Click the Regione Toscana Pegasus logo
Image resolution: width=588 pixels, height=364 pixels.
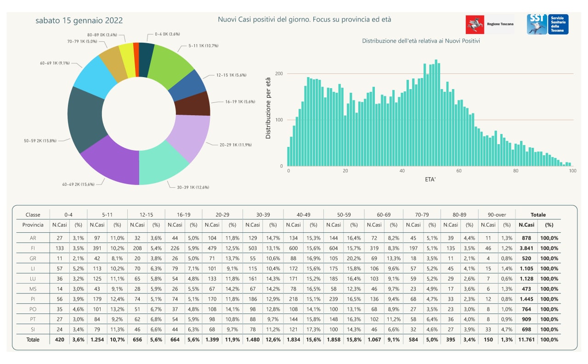pos(475,24)
